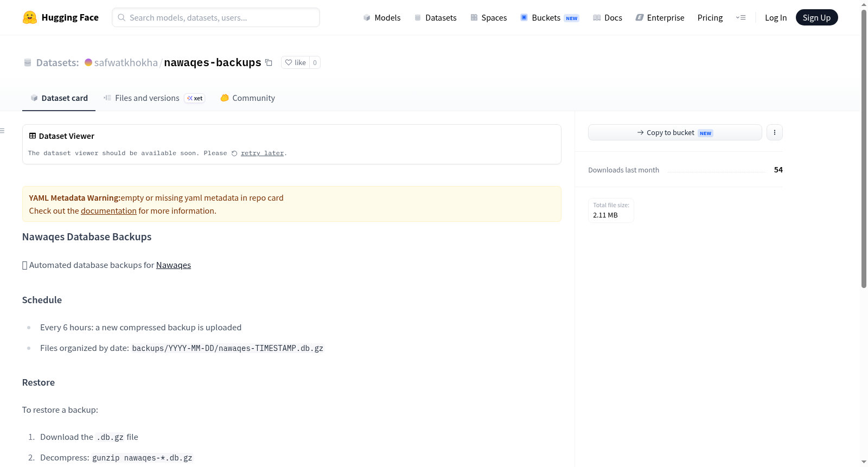Click the Hugging Face logo icon
Viewport: 868px width, 467px height.
point(30,17)
